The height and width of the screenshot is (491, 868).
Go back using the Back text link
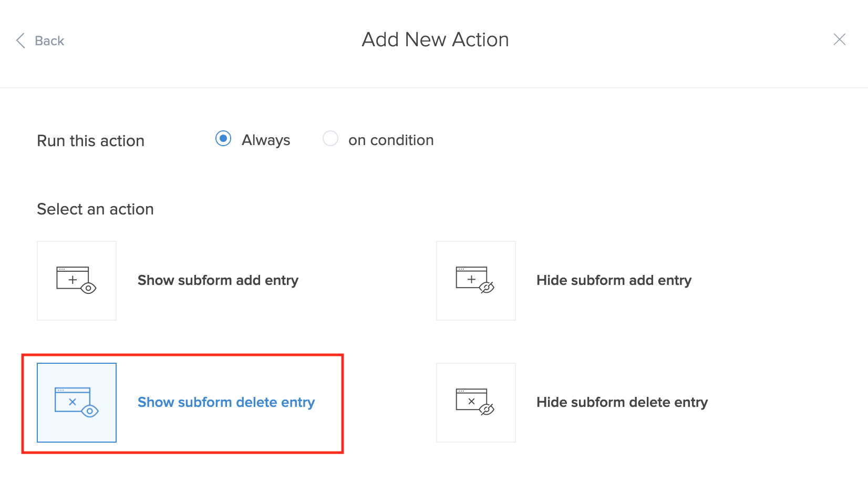coord(49,41)
